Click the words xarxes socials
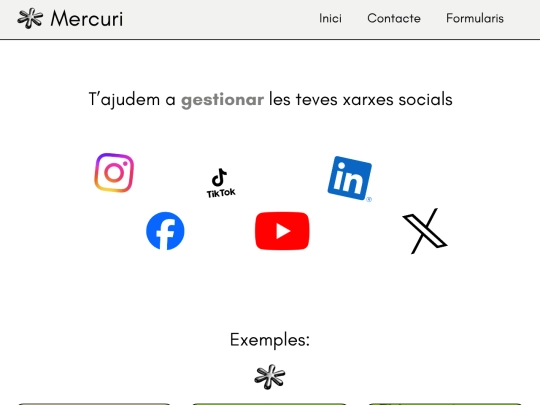The image size is (540, 405). (x=397, y=100)
